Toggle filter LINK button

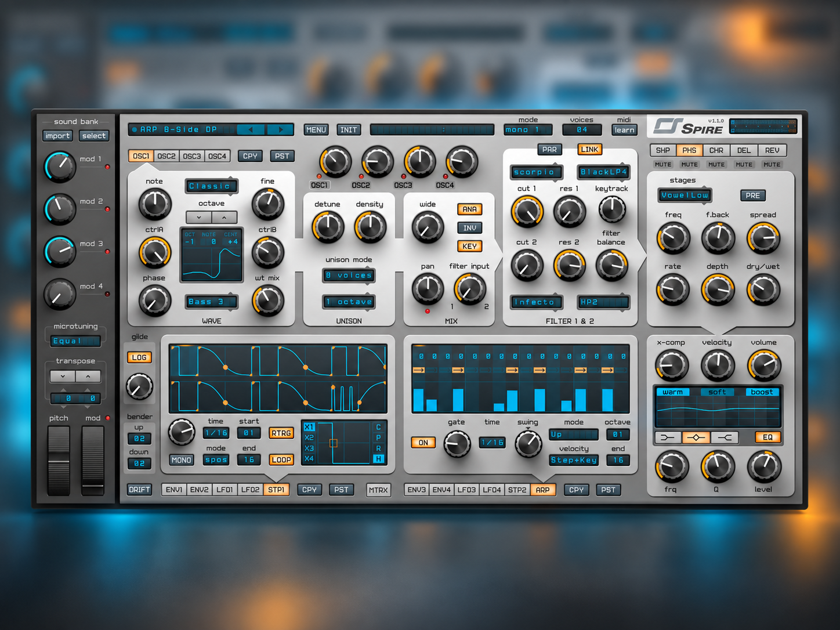(589, 150)
